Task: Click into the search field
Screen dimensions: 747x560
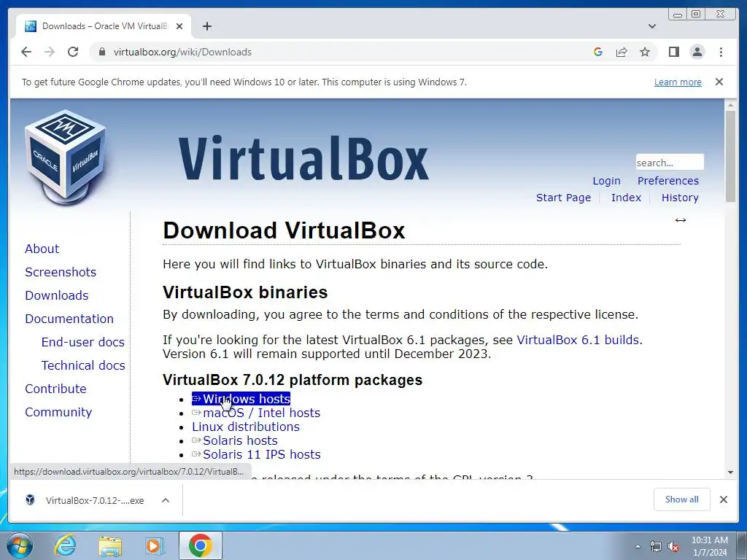Action: (x=670, y=163)
